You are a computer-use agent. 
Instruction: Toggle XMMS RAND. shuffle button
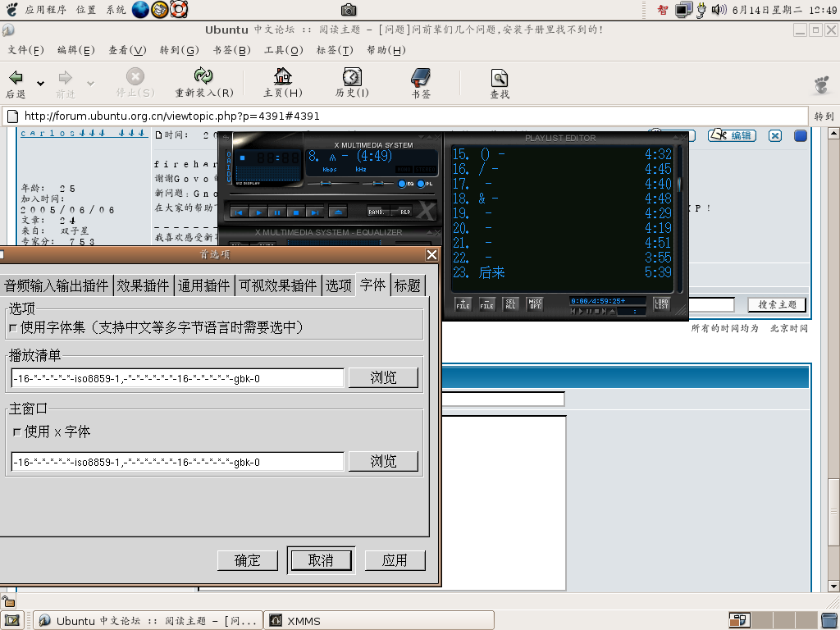[x=377, y=212]
